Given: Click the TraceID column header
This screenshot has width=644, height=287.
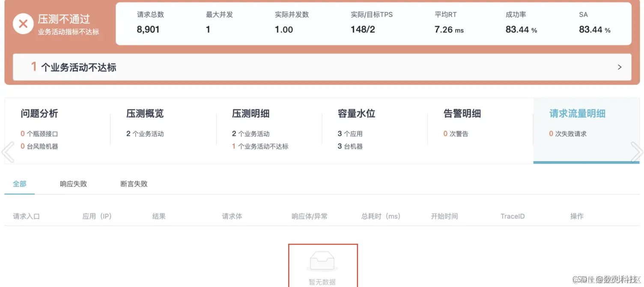Looking at the screenshot, I should click(x=512, y=216).
